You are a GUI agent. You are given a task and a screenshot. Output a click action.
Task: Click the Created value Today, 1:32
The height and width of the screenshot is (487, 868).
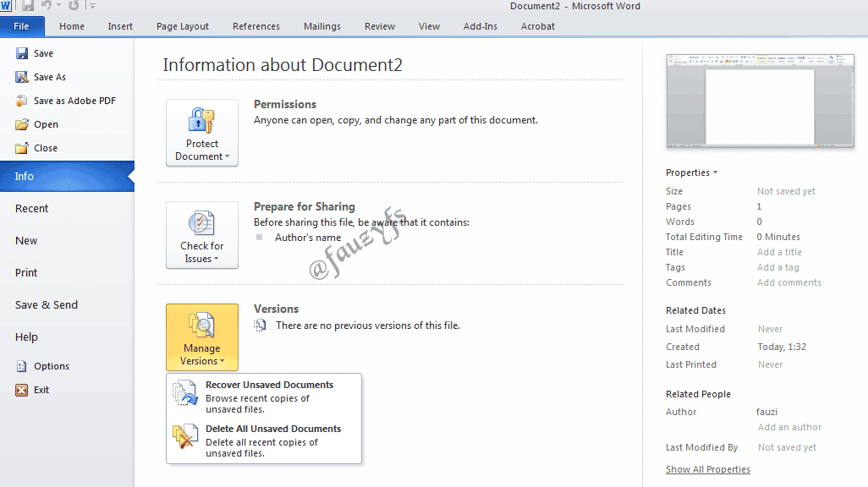pos(782,347)
